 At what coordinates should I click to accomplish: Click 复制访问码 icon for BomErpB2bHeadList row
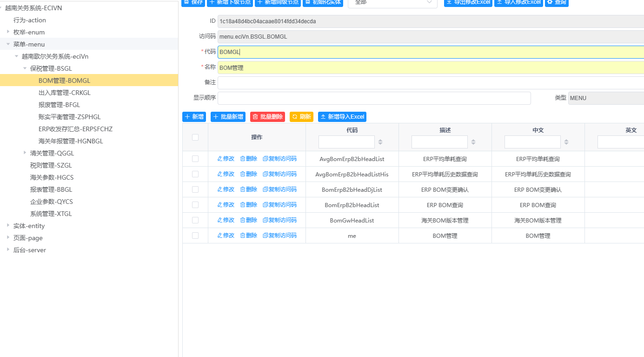tap(279, 205)
